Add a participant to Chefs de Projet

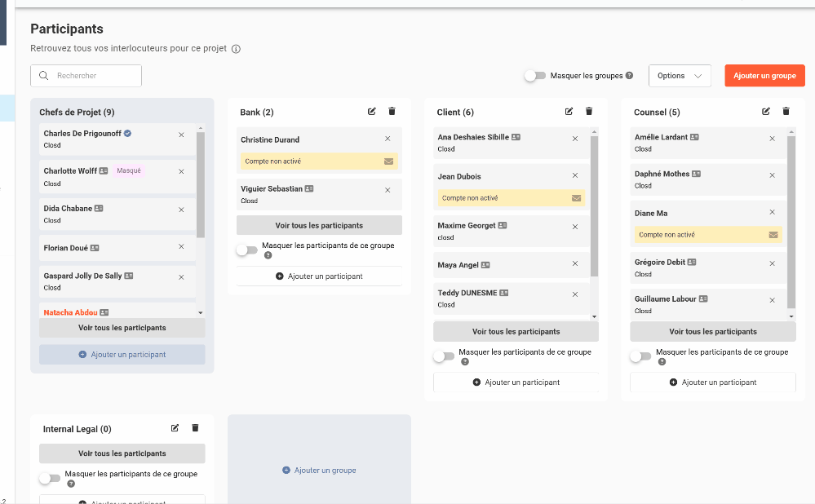tap(122, 355)
